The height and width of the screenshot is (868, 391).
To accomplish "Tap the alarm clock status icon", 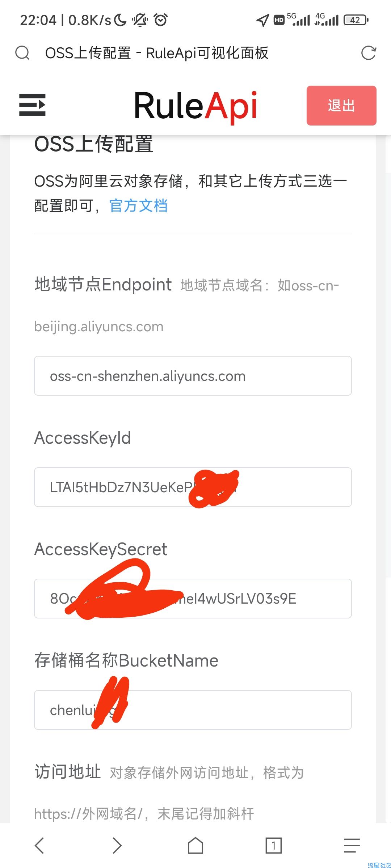I will pos(161,20).
